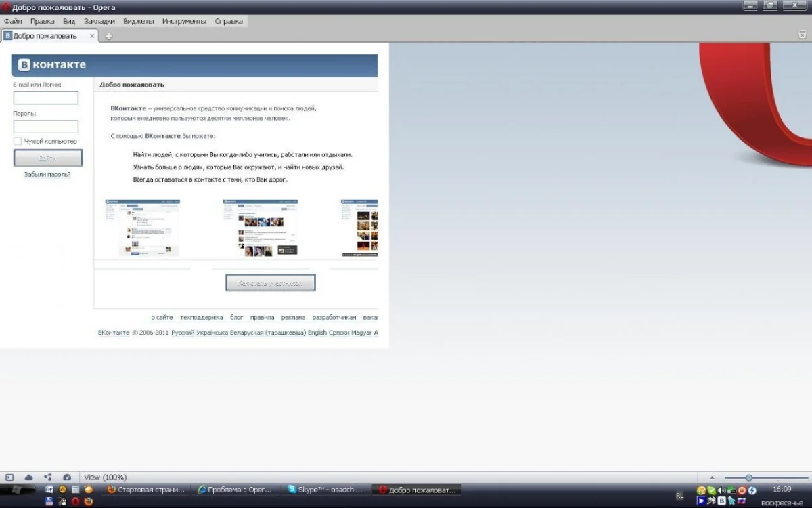Open the правила footer link
The width and height of the screenshot is (812, 508).
[x=262, y=317]
